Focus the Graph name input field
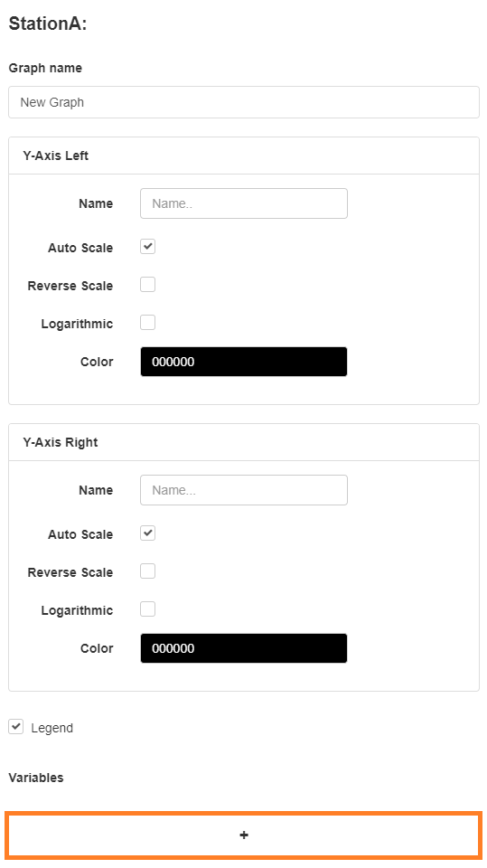This screenshot has width=487, height=868. [x=244, y=102]
